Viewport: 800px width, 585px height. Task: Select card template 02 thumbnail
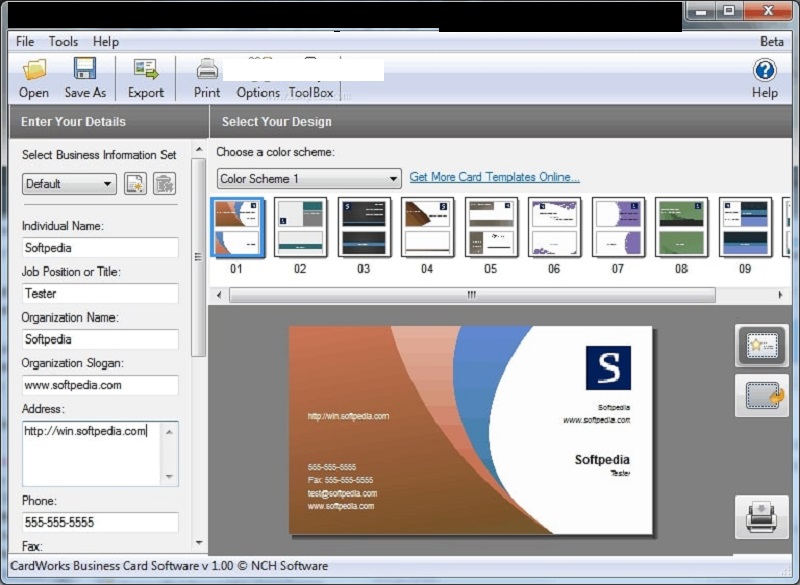(300, 227)
